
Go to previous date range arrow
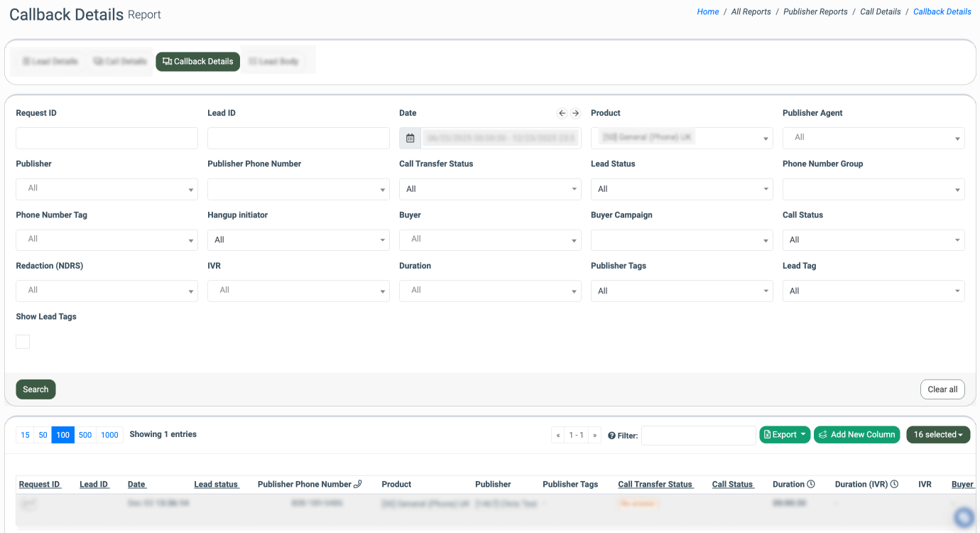[562, 113]
